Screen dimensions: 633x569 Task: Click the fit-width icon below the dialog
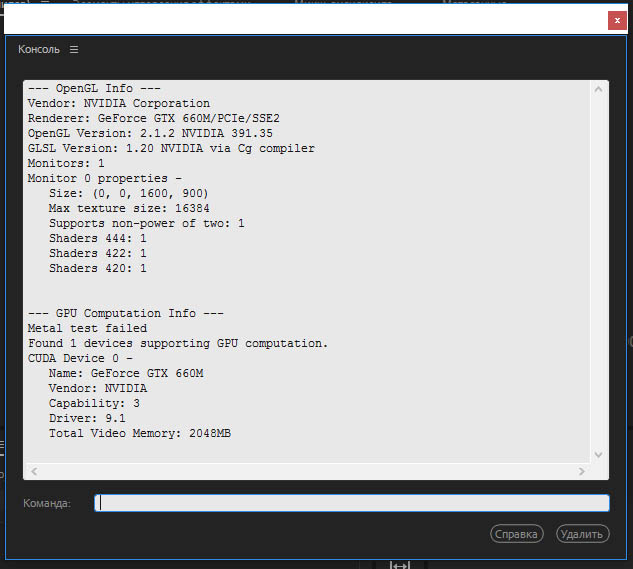400,564
